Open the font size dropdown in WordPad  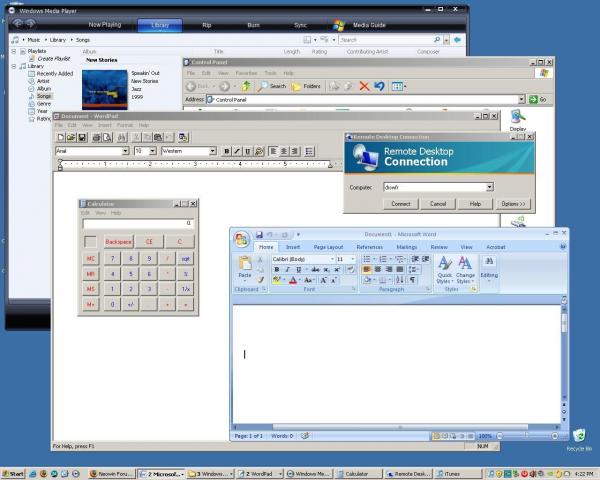tap(153, 151)
